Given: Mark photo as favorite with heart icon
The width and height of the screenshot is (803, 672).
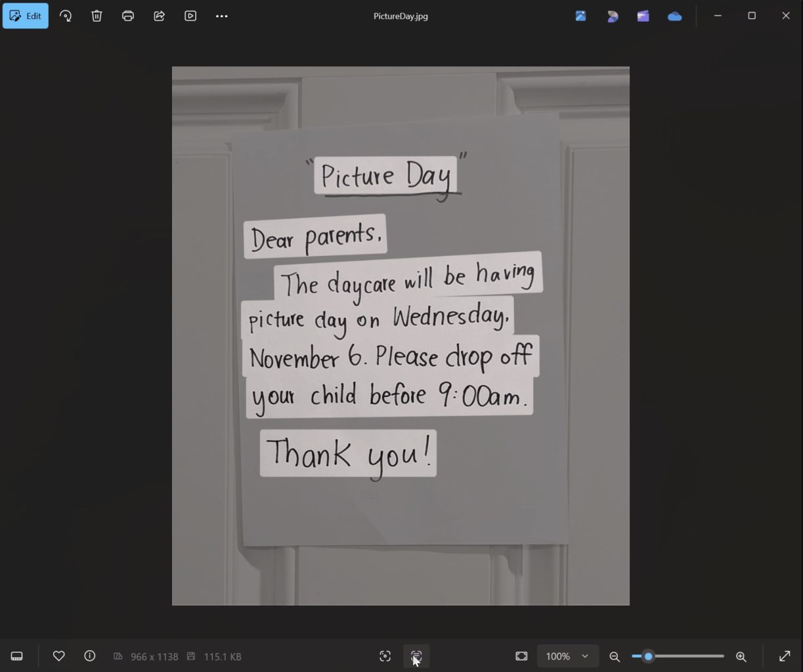Looking at the screenshot, I should [x=58, y=656].
